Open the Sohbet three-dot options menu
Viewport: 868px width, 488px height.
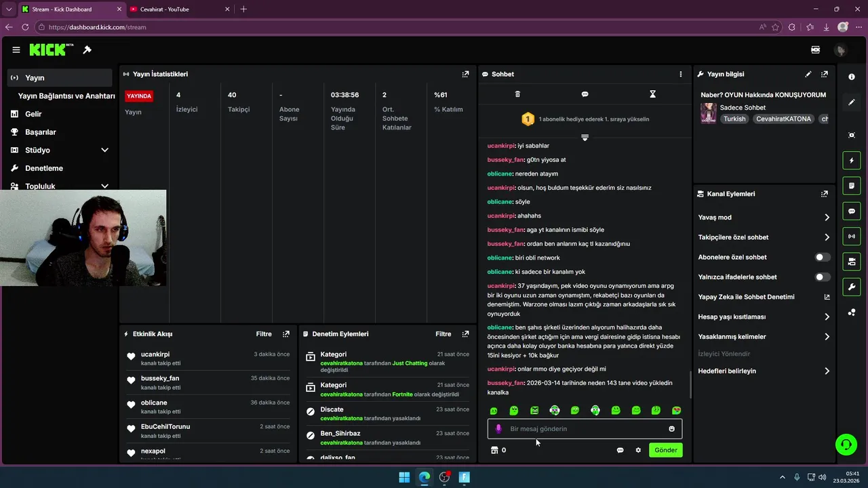point(681,74)
